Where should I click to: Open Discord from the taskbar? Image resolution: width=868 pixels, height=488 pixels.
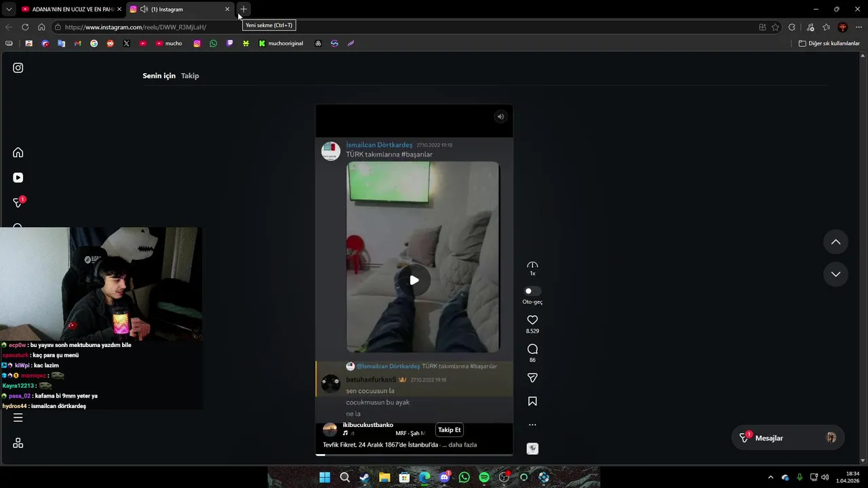tap(444, 477)
